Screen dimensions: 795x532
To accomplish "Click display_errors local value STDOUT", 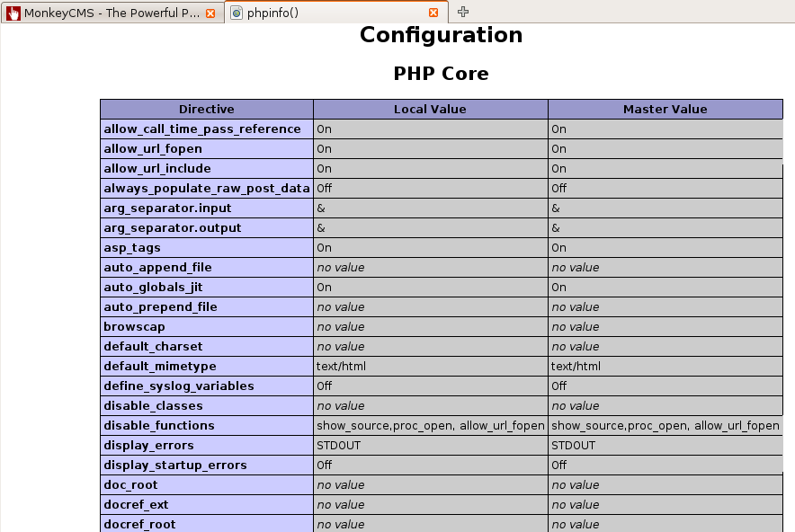I will (x=339, y=446).
